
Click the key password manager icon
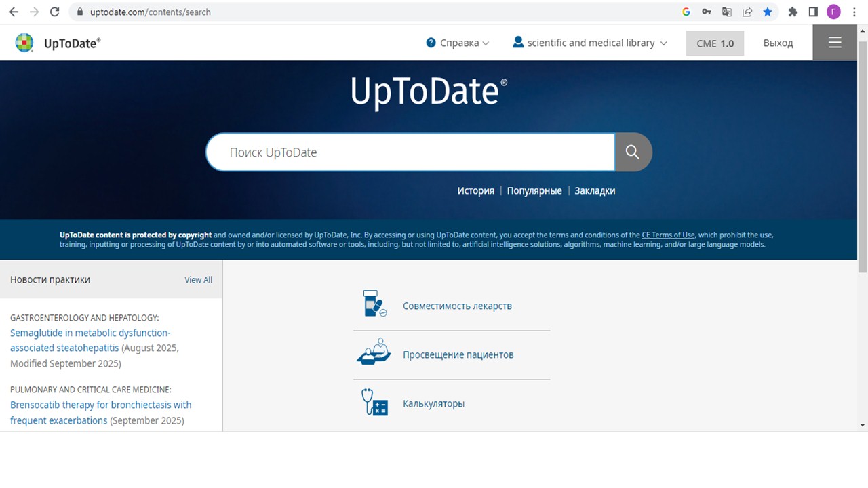click(707, 12)
